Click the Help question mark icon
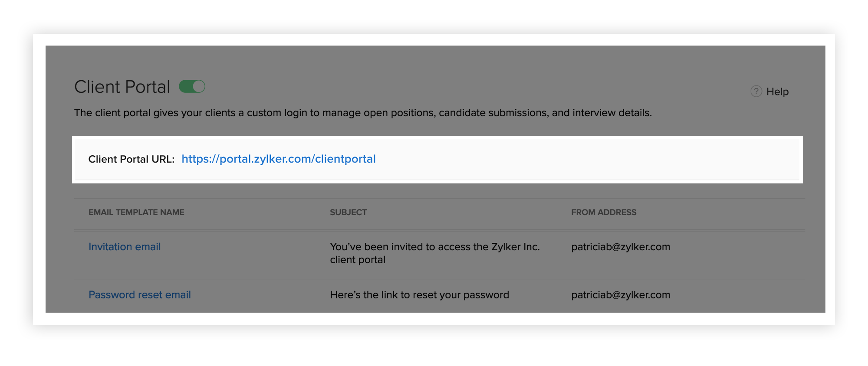This screenshot has width=868, height=366. click(756, 91)
